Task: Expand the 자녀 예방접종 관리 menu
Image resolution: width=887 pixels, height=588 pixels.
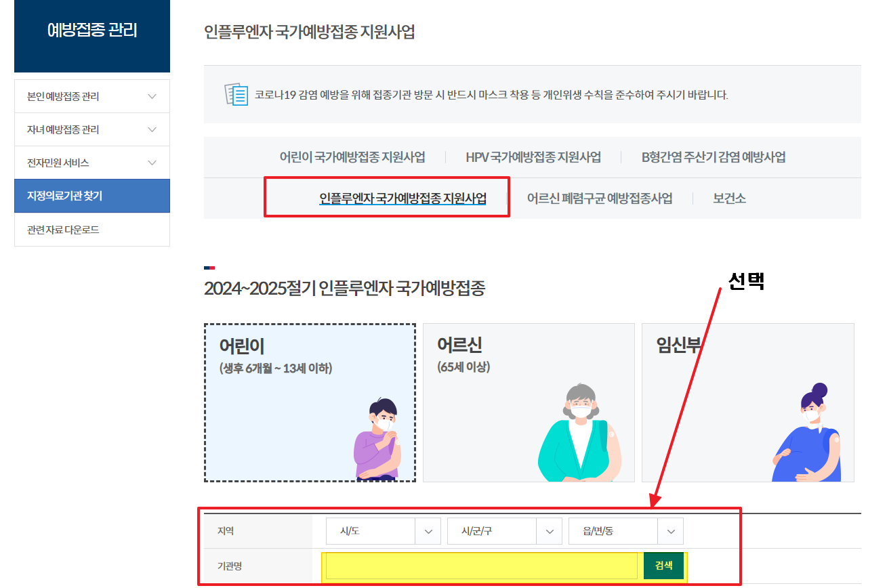Action: point(91,129)
